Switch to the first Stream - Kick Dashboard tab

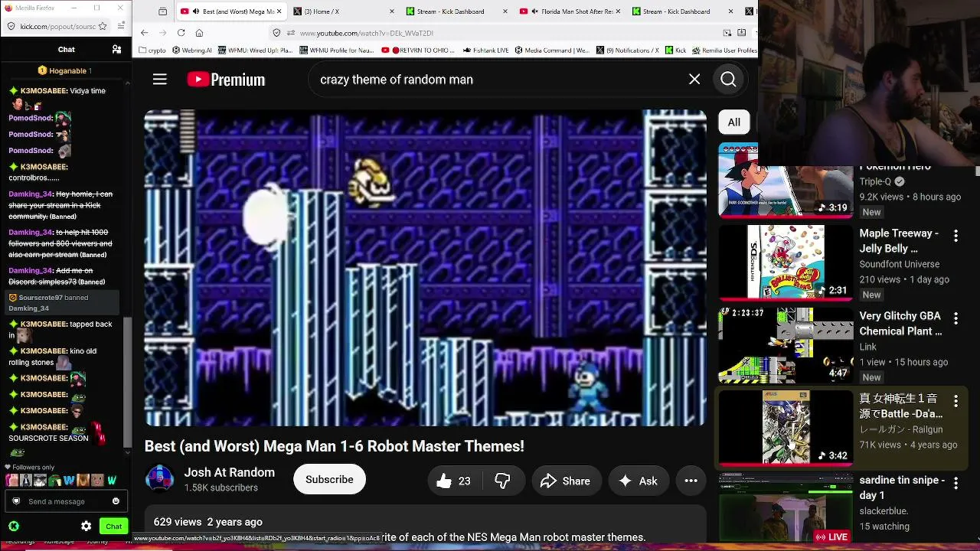(x=456, y=11)
